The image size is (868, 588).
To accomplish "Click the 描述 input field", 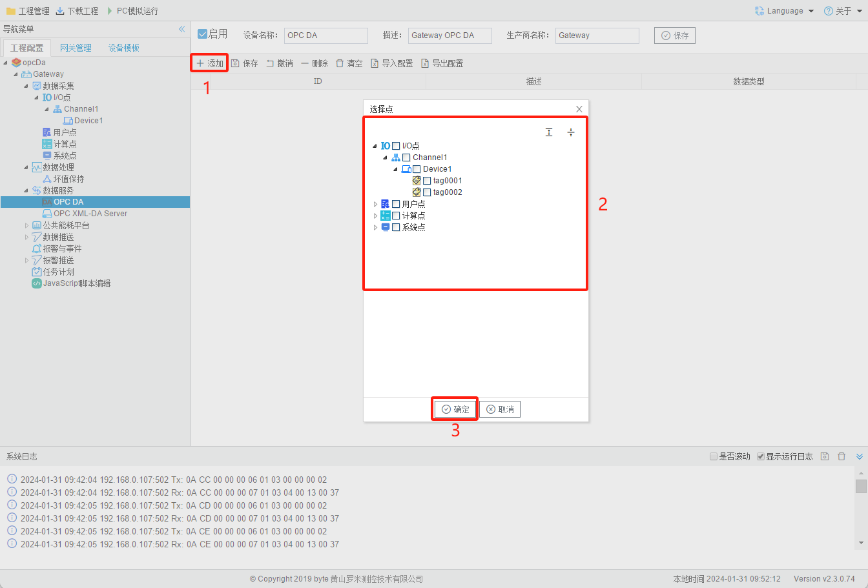I will pos(450,35).
